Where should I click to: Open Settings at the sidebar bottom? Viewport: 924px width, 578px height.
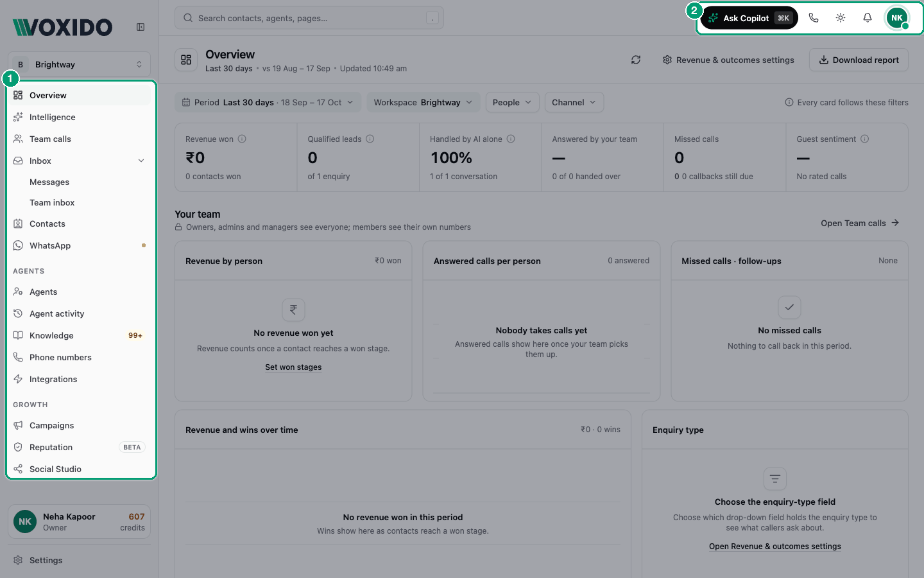80,560
